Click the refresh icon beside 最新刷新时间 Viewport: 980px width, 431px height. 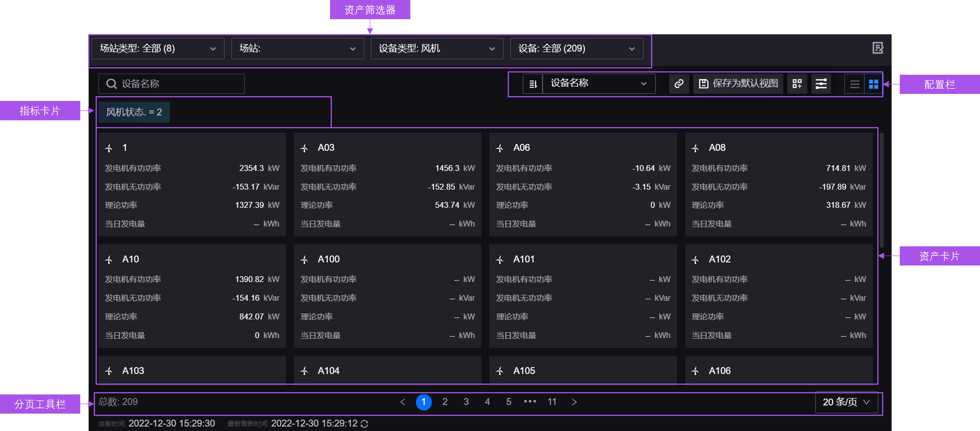364,424
